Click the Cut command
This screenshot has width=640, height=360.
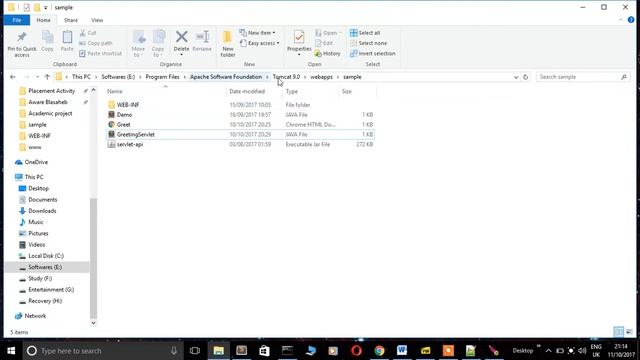(x=88, y=33)
